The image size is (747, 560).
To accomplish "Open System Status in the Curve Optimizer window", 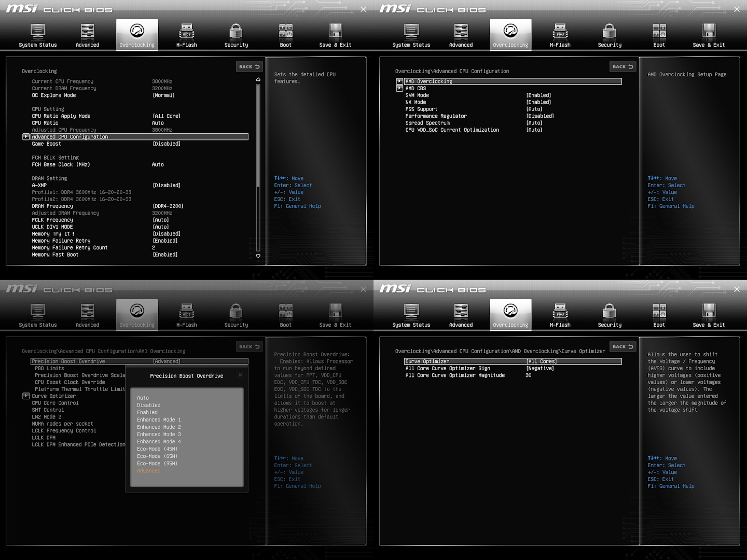I will [411, 315].
